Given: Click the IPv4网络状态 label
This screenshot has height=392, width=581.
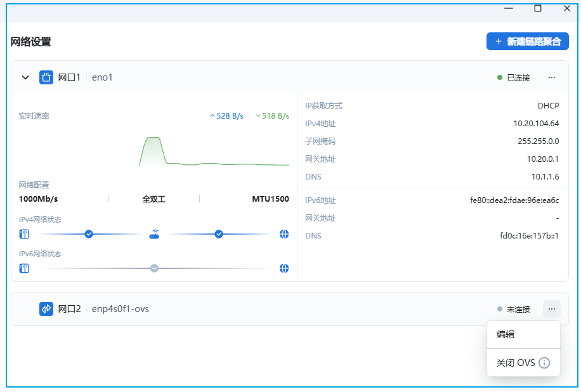Looking at the screenshot, I should [x=40, y=219].
